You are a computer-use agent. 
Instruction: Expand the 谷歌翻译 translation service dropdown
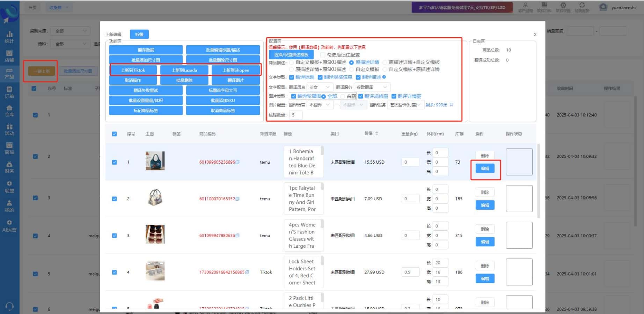[372, 87]
